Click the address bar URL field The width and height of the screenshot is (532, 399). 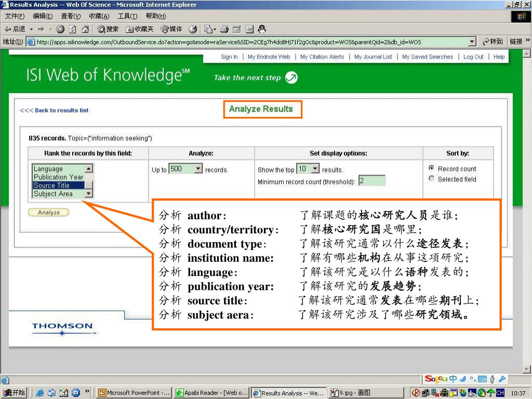(251, 42)
